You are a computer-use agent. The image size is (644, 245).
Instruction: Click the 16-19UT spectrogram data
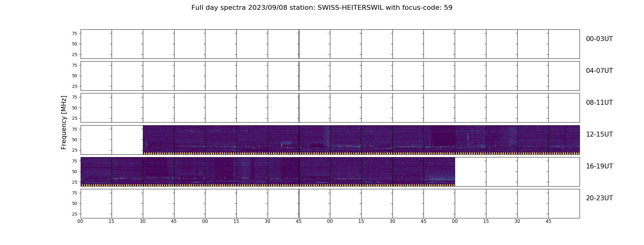point(268,171)
